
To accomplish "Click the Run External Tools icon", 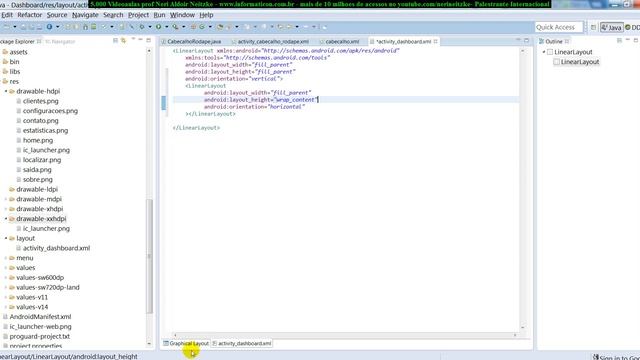I will 176,27.
